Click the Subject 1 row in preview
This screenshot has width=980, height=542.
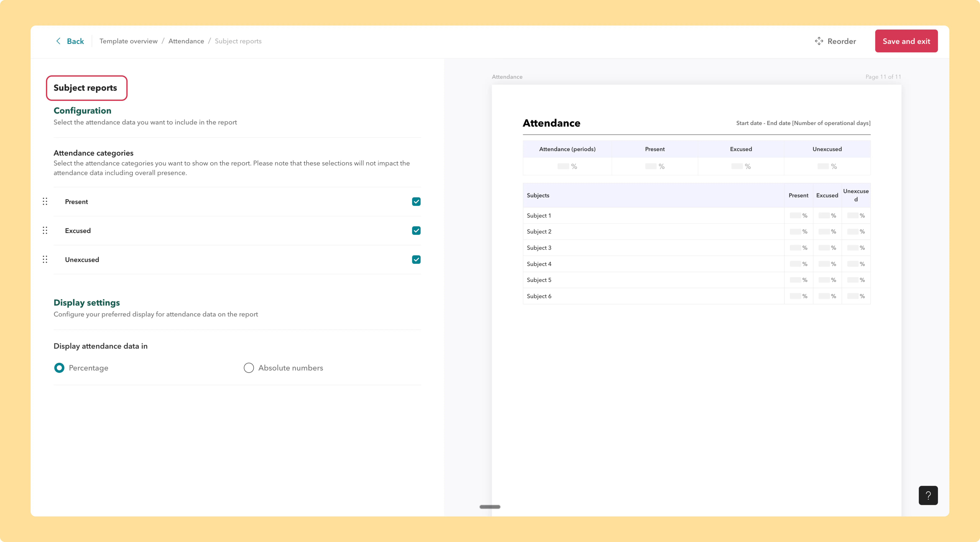pyautogui.click(x=697, y=215)
